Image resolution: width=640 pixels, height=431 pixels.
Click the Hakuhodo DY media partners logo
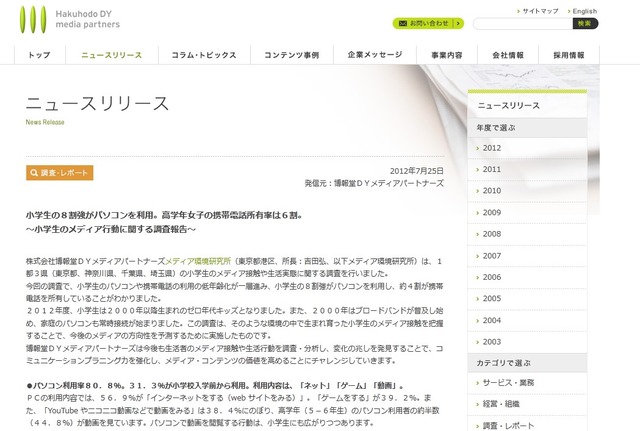[x=70, y=19]
